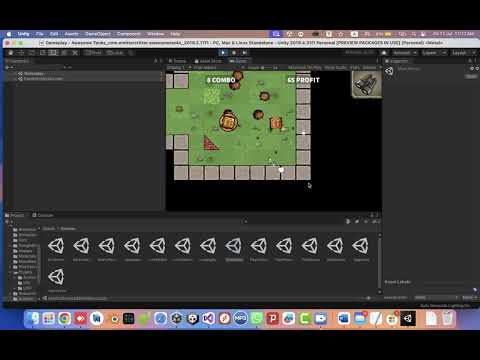Open the Component menu
This screenshot has width=480, height=360.
click(129, 34)
